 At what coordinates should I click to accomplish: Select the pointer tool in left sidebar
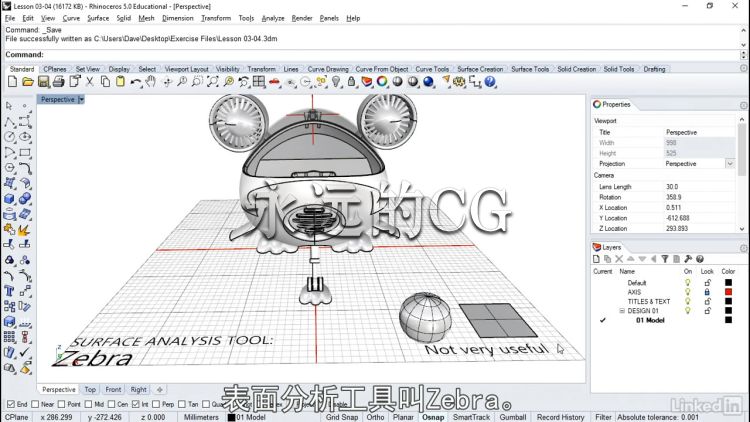click(9, 106)
